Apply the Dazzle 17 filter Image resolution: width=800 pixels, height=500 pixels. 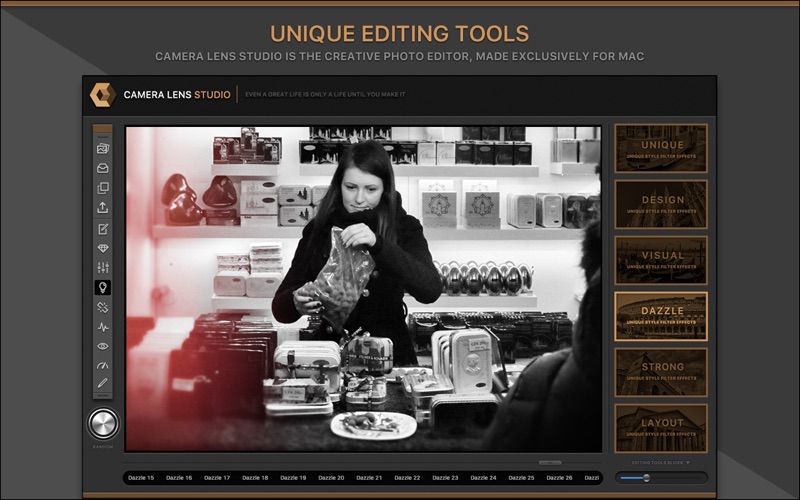pos(217,478)
